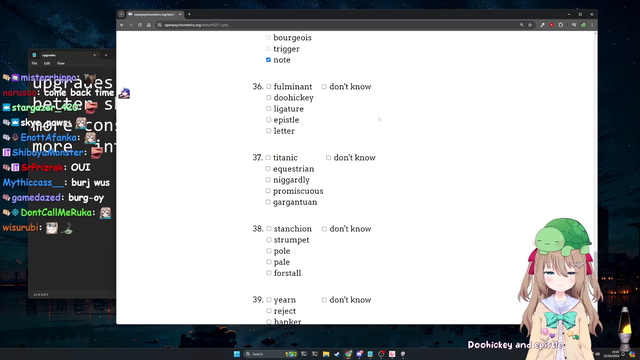640x360 pixels.
Task: Open a new browser tab
Action: 189,14
